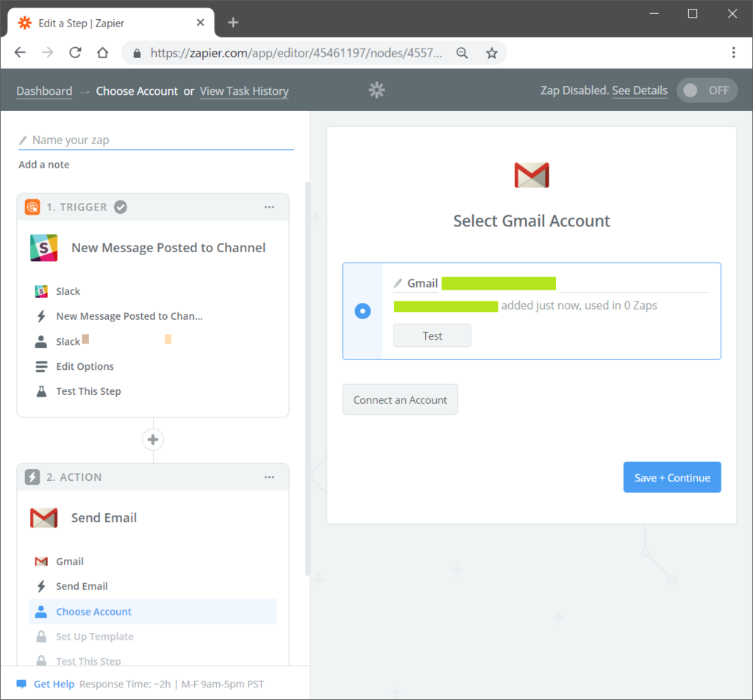Click the Slack logo beside New Message Posted
This screenshot has height=700, width=753.
pos(43,248)
